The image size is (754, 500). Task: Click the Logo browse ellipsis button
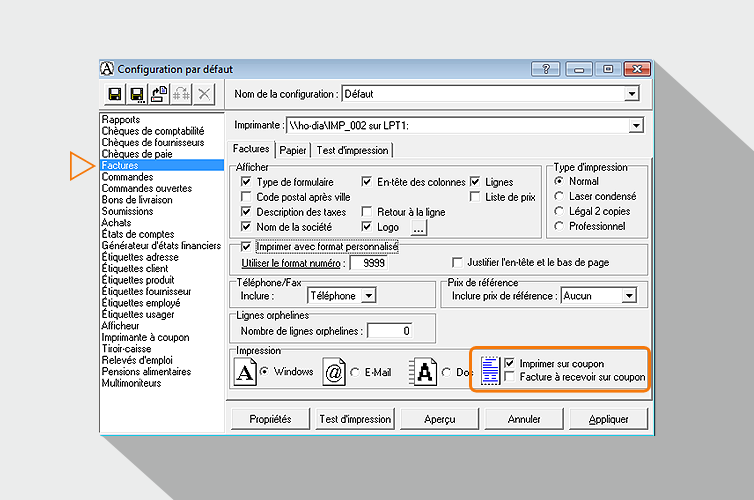point(418,227)
